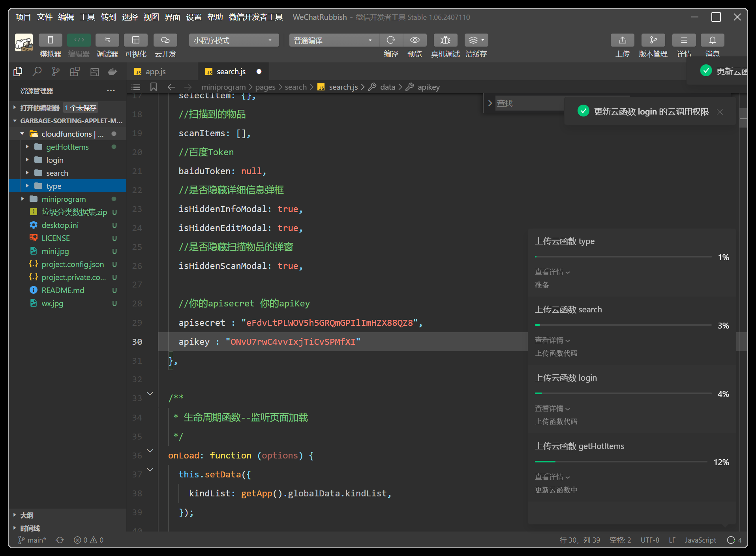Expand the login folder

tap(27, 160)
